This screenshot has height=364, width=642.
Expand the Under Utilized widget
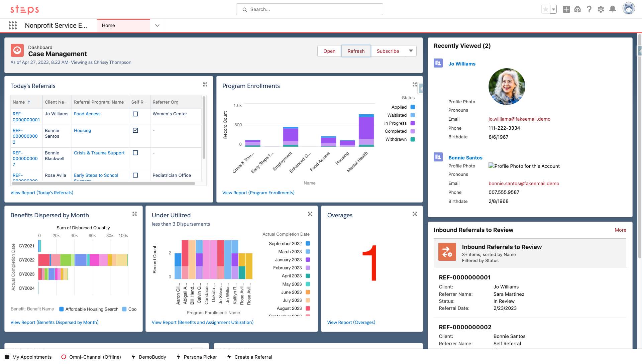pyautogui.click(x=310, y=214)
